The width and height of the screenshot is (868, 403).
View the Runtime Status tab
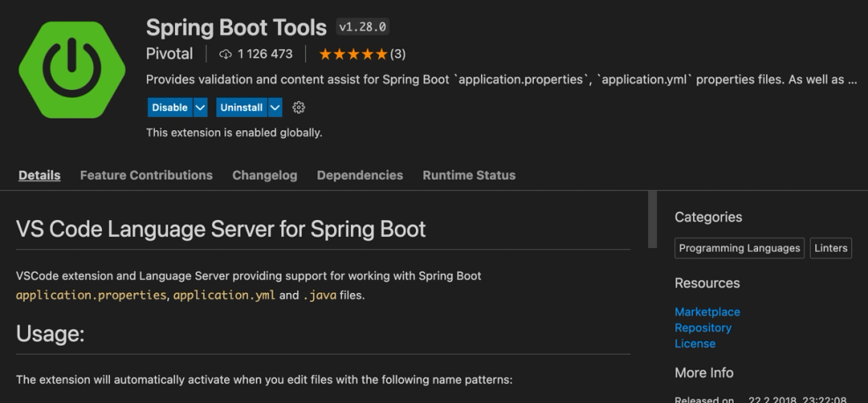[x=469, y=175]
